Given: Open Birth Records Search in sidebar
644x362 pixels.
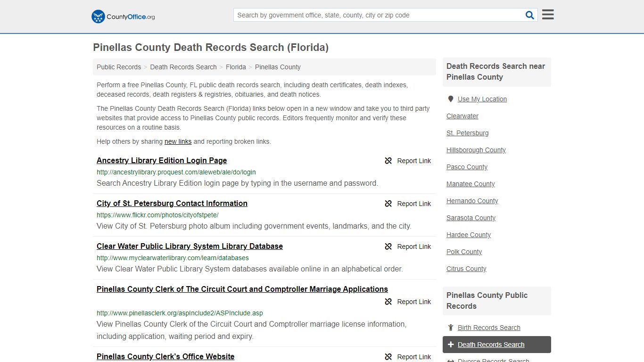Looking at the screenshot, I should [x=489, y=328].
